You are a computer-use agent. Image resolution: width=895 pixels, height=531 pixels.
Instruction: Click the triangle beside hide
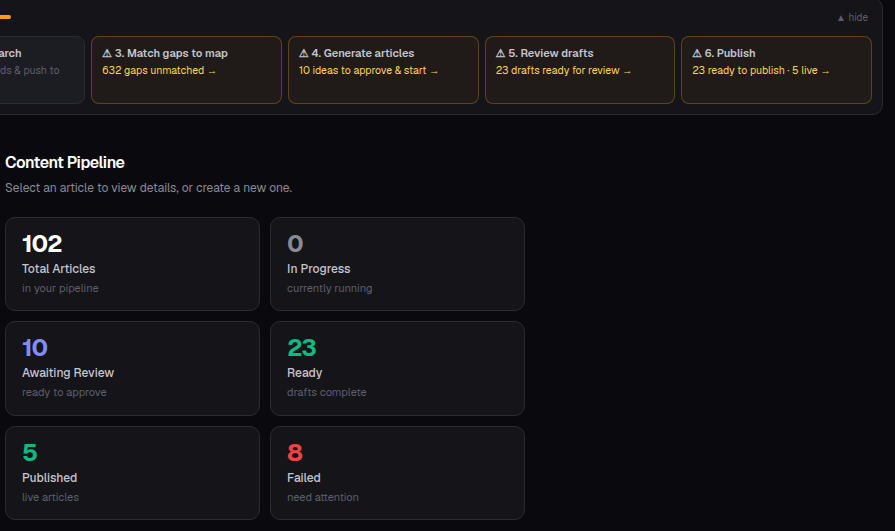click(841, 18)
